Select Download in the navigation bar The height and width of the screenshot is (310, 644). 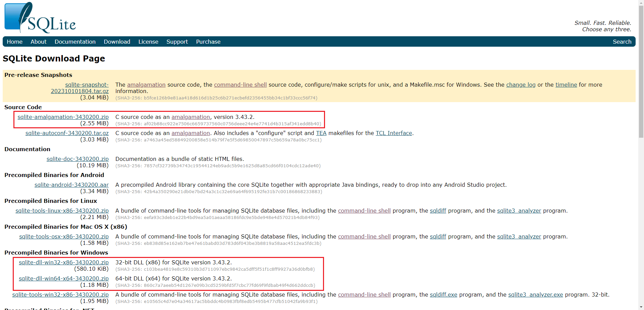point(117,42)
